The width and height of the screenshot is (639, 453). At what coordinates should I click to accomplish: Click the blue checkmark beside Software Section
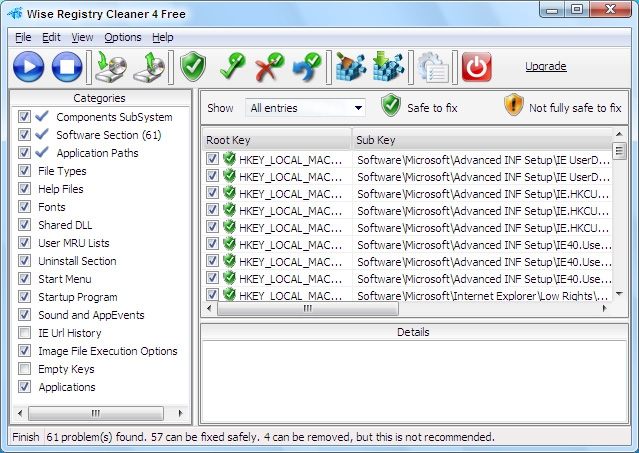42,134
